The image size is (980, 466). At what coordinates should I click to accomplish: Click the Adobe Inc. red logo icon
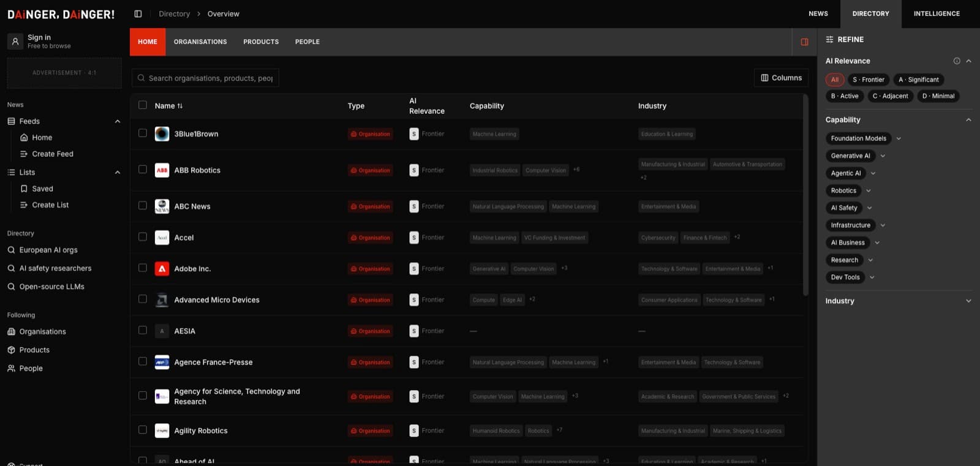[x=162, y=269]
